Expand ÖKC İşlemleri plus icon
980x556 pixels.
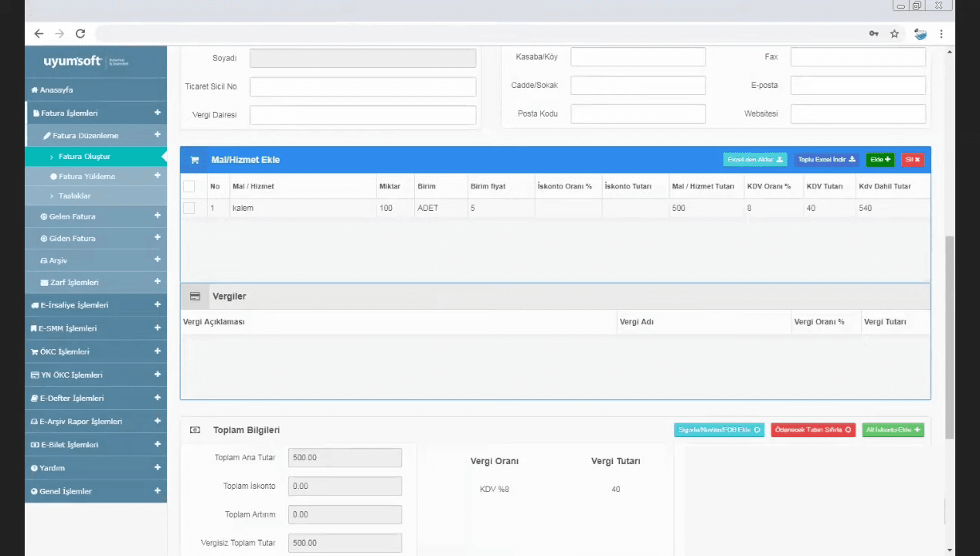(x=158, y=351)
